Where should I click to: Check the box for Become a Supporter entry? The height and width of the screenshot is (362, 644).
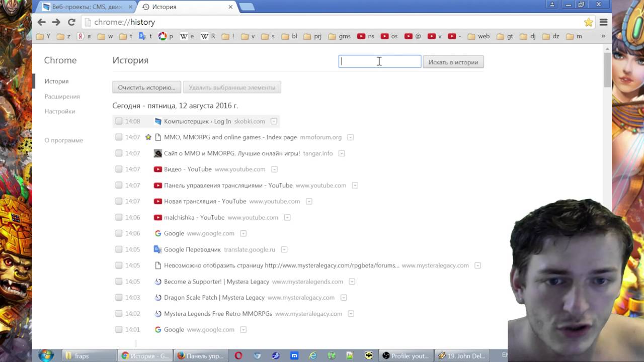pos(119,282)
